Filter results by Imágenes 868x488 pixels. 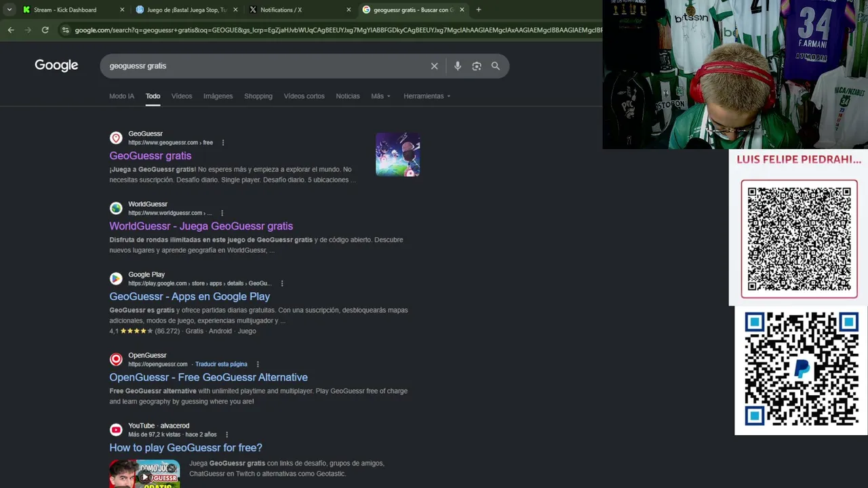(x=218, y=96)
